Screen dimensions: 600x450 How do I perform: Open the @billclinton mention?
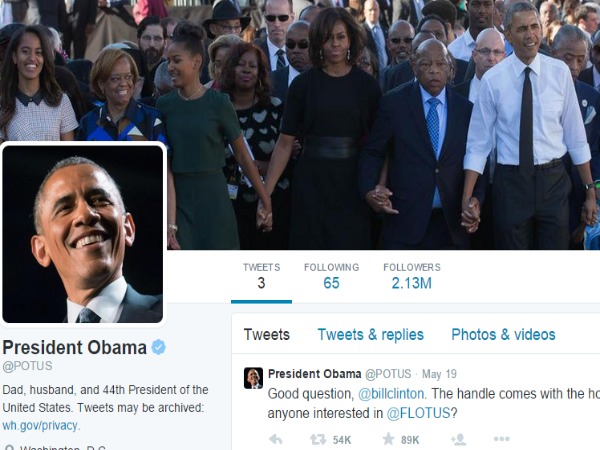(391, 394)
